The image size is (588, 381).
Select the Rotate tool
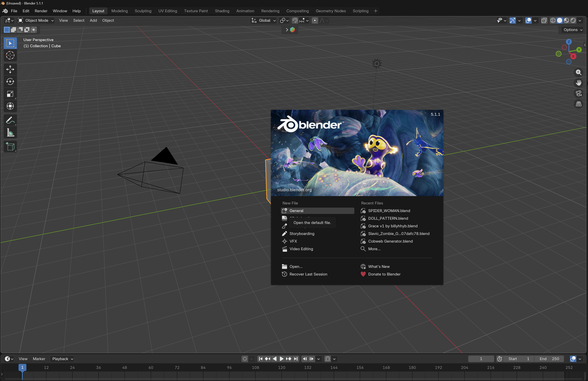[10, 81]
